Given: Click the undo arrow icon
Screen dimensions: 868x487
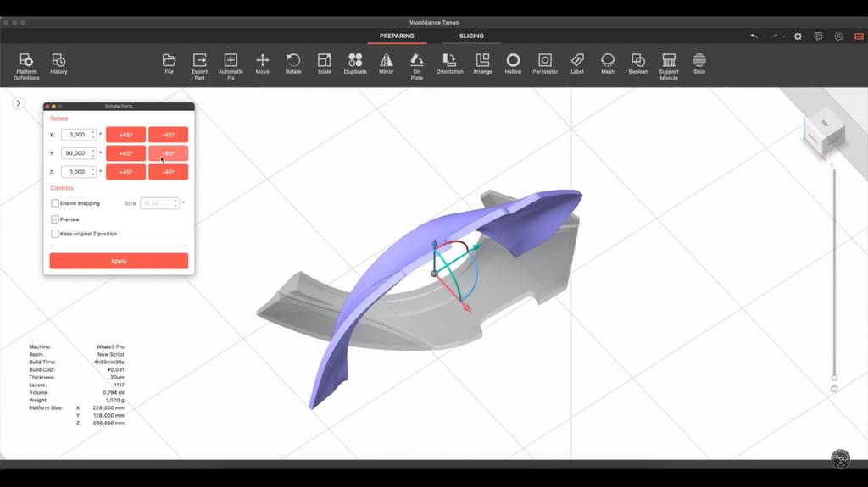Looking at the screenshot, I should point(754,36).
